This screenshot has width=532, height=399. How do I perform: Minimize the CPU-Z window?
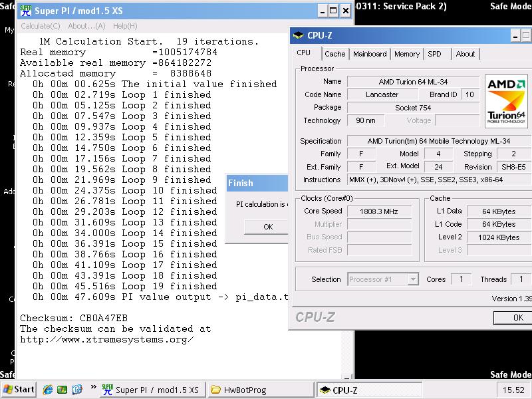[x=515, y=35]
